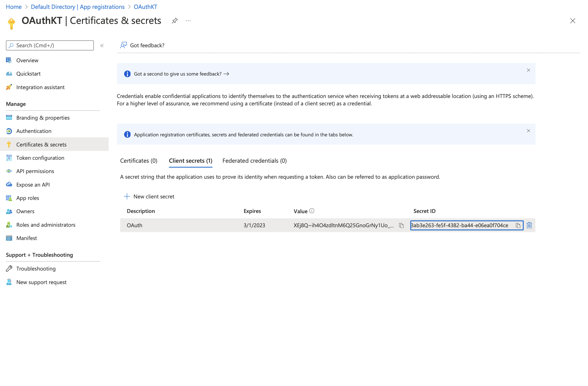588x386 pixels.
Task: Create a New support request
Action: (41, 282)
